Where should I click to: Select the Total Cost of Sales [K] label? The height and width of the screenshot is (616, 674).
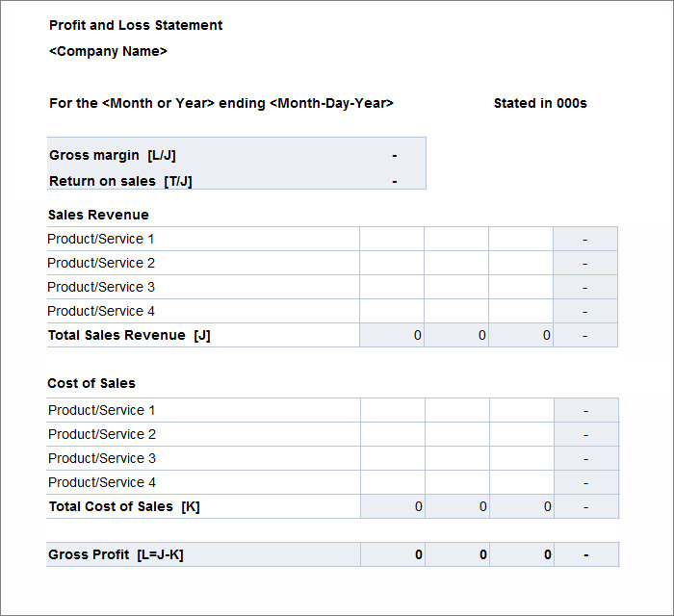click(124, 506)
